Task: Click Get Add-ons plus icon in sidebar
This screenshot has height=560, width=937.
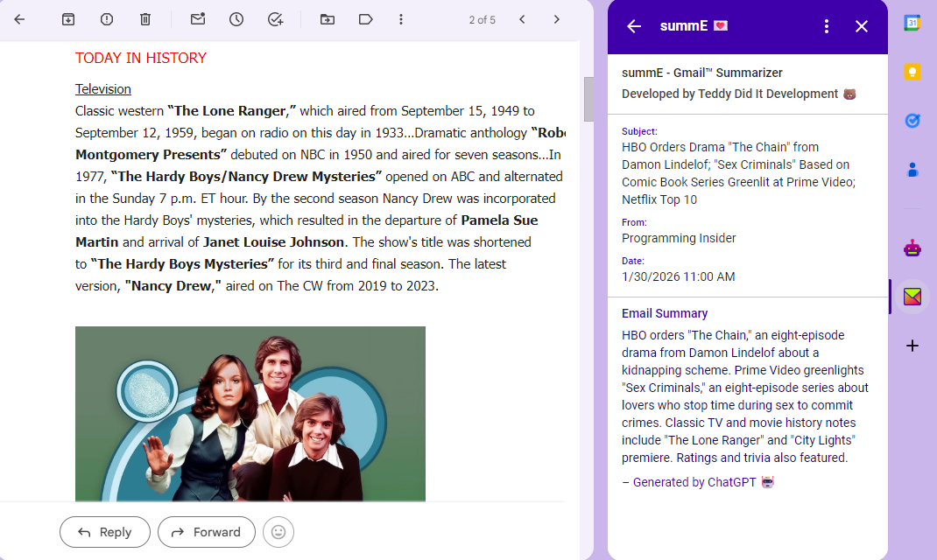Action: [912, 346]
